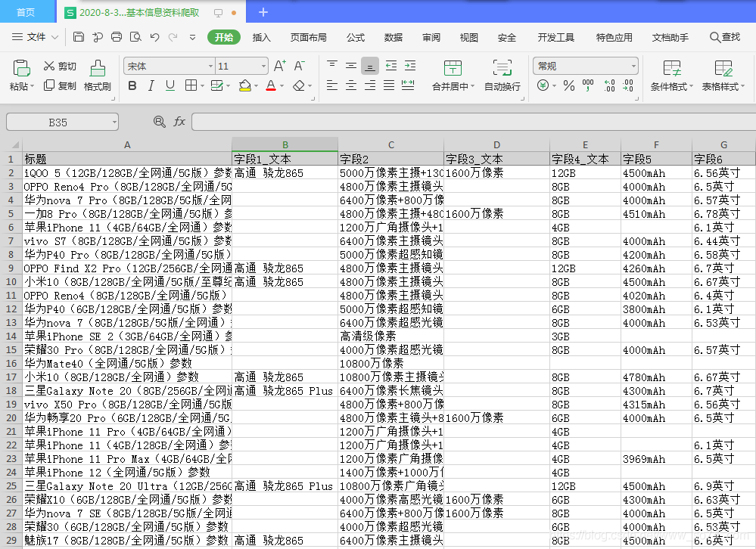Click increase decimal places icon
This screenshot has width=756, height=549.
click(609, 85)
